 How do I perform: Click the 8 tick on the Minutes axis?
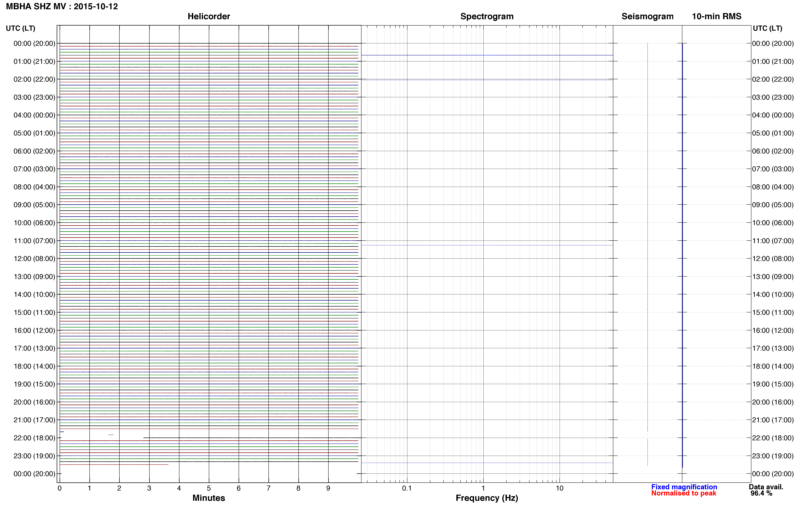point(298,488)
